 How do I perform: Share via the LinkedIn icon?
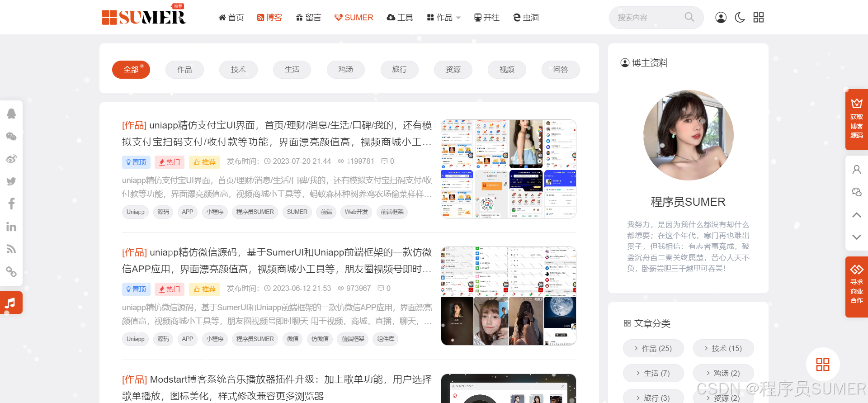[x=11, y=227]
